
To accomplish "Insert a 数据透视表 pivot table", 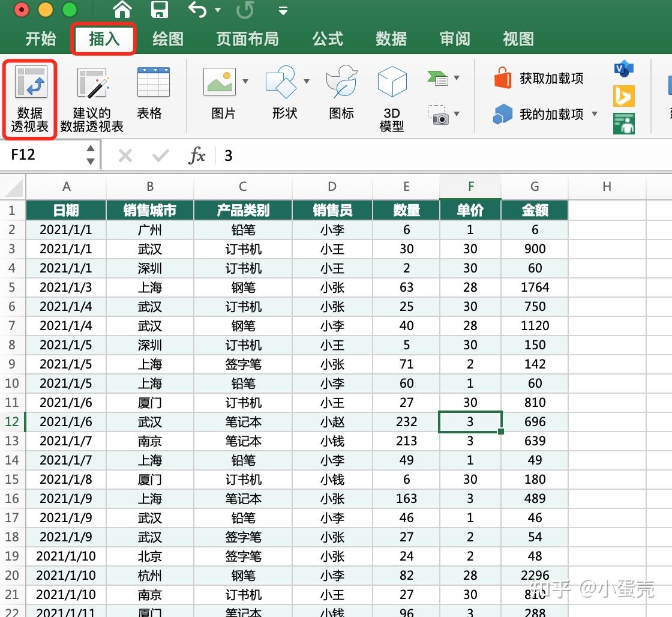I will coord(29,100).
